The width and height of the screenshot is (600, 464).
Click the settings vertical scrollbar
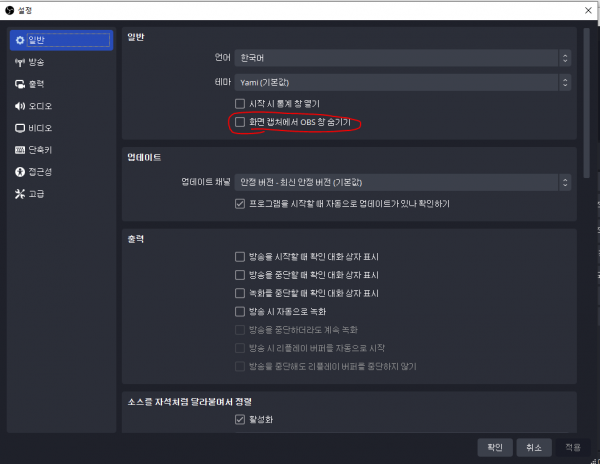[587, 103]
